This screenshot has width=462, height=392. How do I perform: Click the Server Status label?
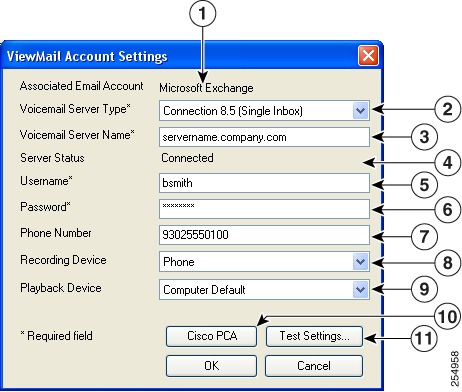pyautogui.click(x=52, y=158)
